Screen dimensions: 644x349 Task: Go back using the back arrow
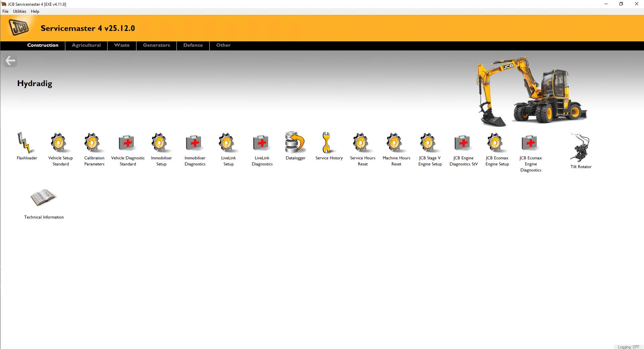pos(10,61)
